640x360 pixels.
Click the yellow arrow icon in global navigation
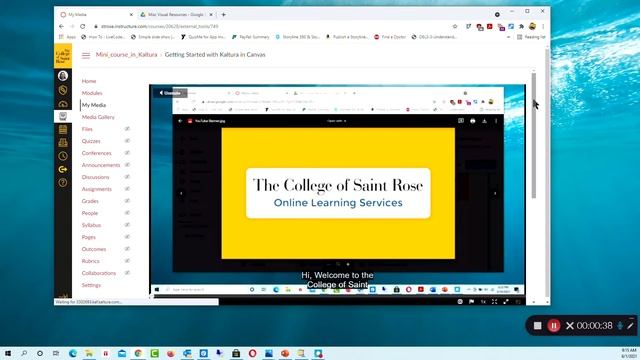(63, 169)
